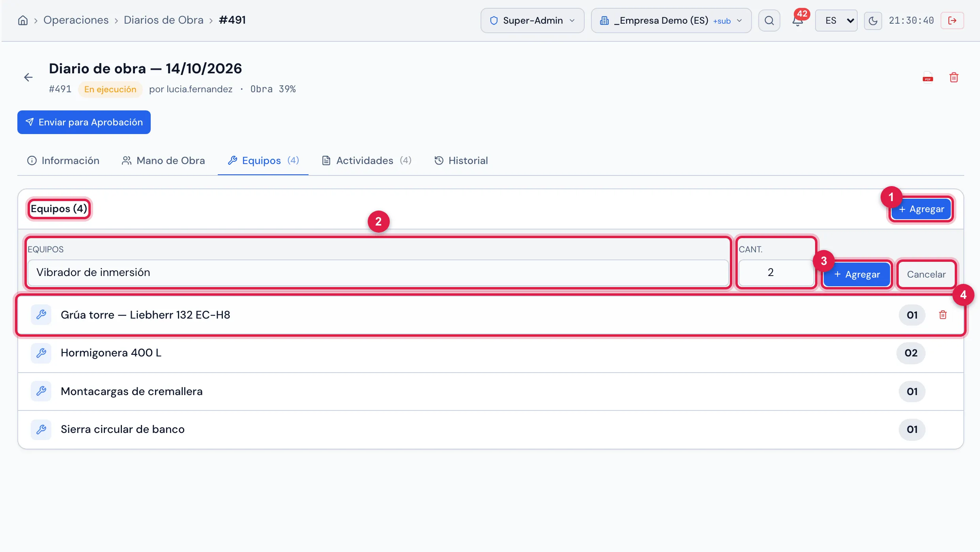This screenshot has width=980, height=552.
Task: Click the Diario de obra — 14/10/2026 title
Action: (x=145, y=69)
